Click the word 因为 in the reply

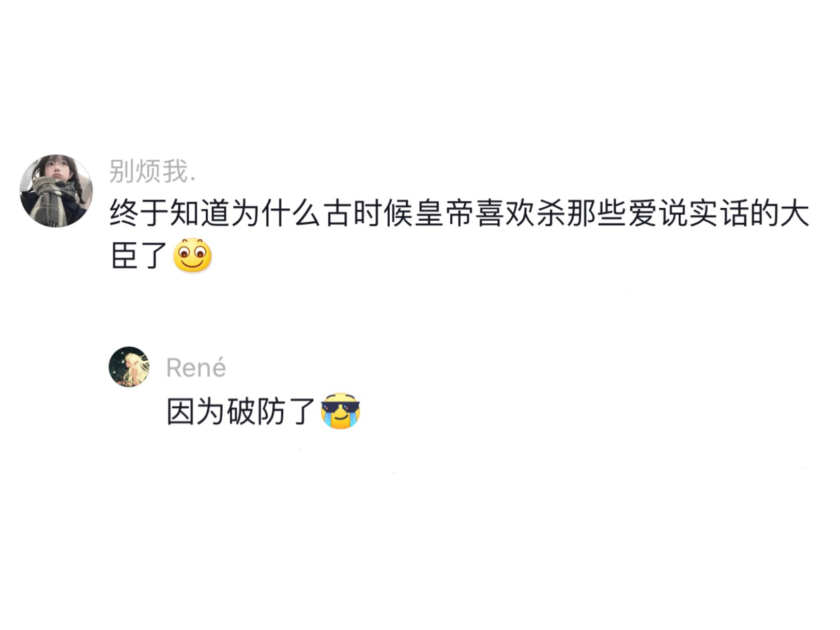tap(196, 411)
